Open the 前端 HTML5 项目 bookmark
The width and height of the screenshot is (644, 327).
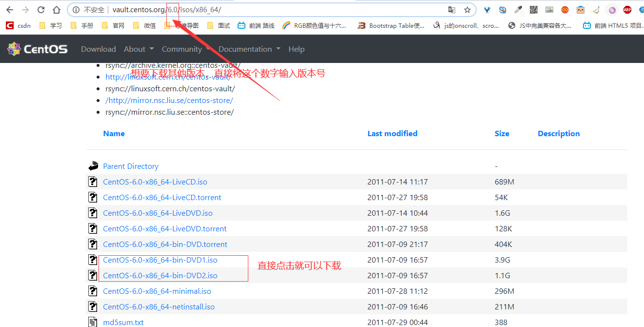[613, 25]
